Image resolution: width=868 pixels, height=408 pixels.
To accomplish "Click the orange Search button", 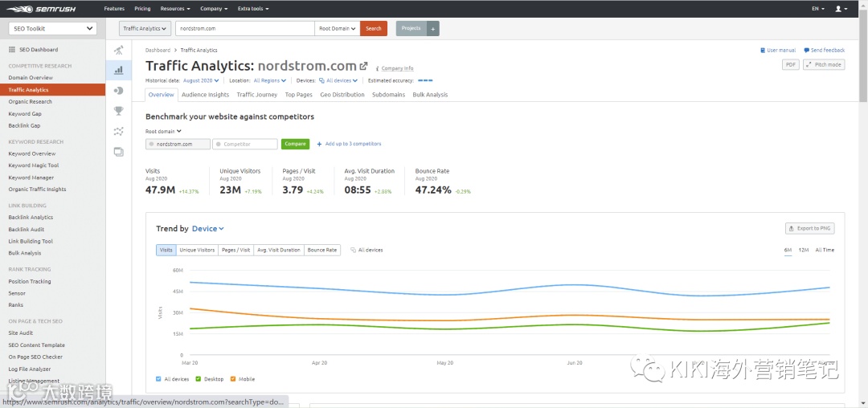I will coord(374,28).
